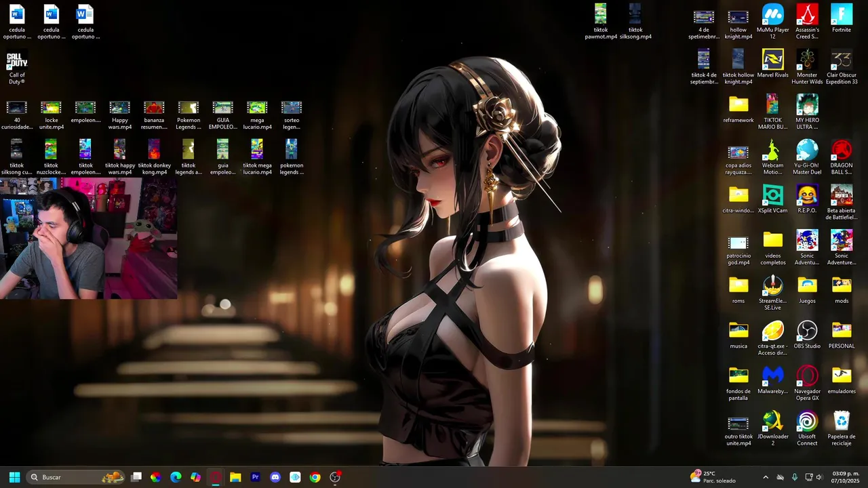Viewport: 868px width, 488px height.
Task: Open the fondos de pantalla folder
Action: tap(738, 384)
